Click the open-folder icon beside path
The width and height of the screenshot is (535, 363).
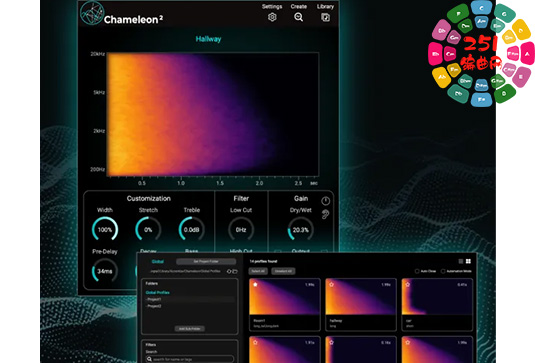coord(235,272)
